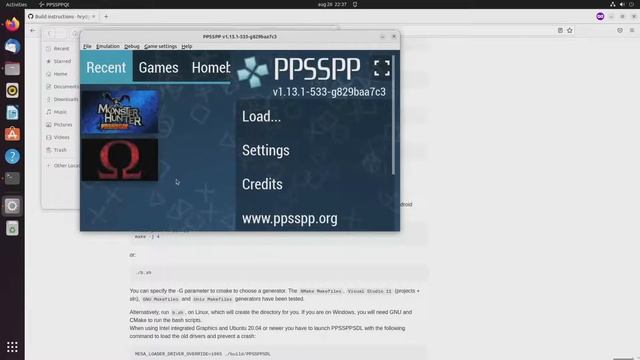Open Help from the dock
Viewport: 640px width, 360px height.
pos(12,156)
